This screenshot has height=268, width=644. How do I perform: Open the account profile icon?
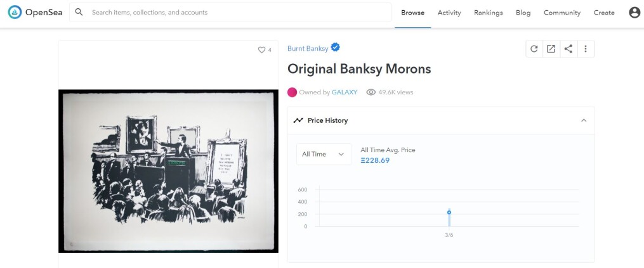634,13
